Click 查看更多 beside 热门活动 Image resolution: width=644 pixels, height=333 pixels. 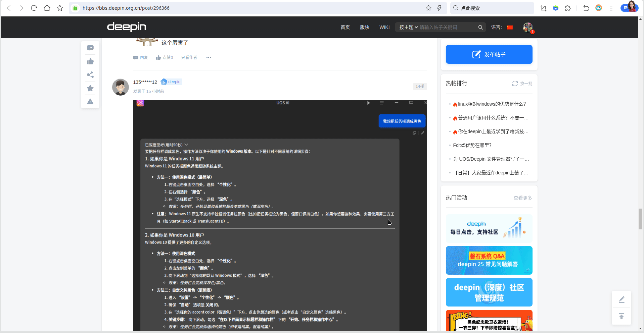coord(523,198)
